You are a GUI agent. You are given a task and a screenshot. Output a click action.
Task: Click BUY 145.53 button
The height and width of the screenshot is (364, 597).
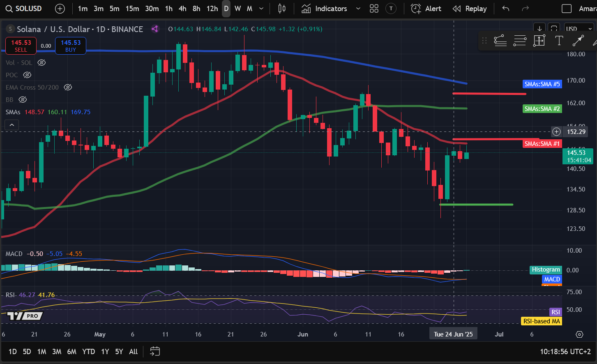click(x=71, y=46)
